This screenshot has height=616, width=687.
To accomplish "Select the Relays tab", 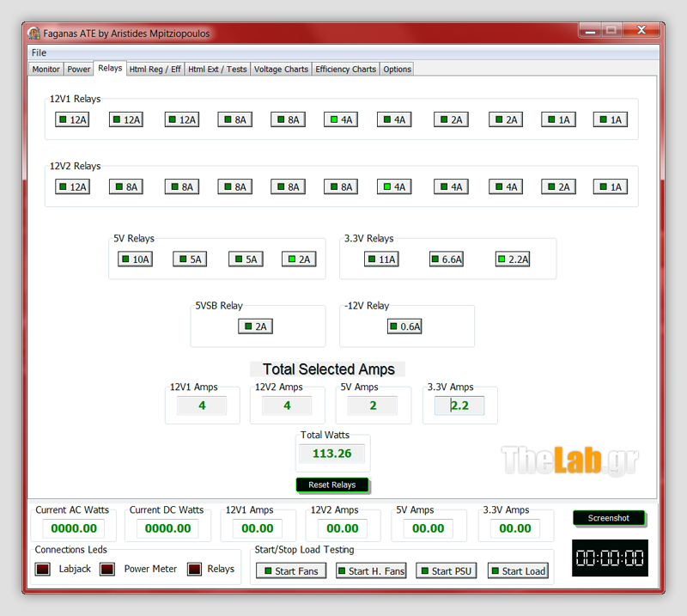I will (110, 68).
